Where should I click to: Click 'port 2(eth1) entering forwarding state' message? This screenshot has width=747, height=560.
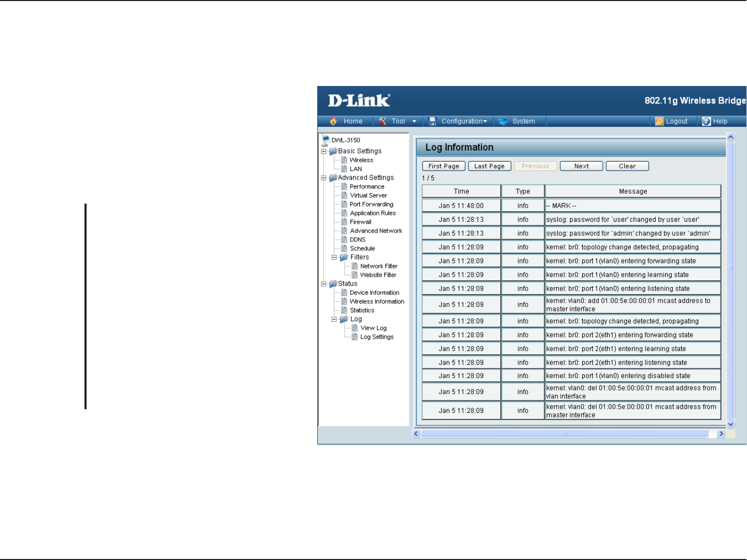(633, 335)
